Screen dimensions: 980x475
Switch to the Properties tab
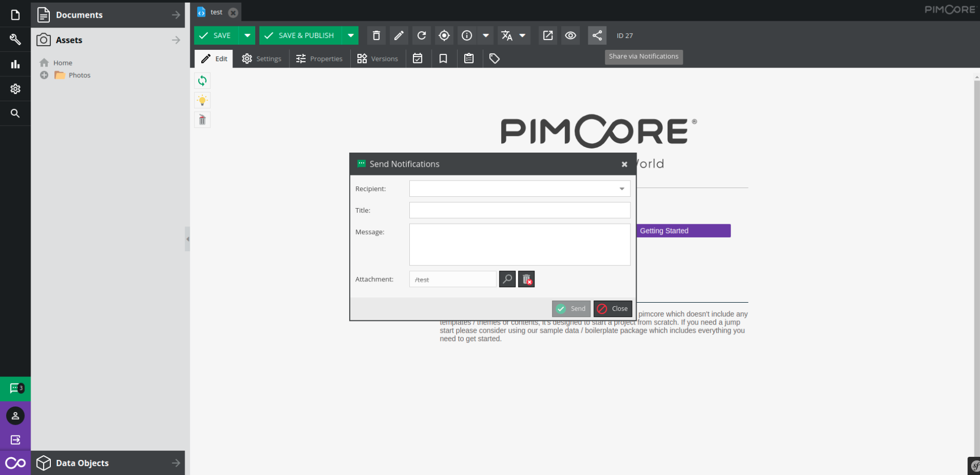319,59
